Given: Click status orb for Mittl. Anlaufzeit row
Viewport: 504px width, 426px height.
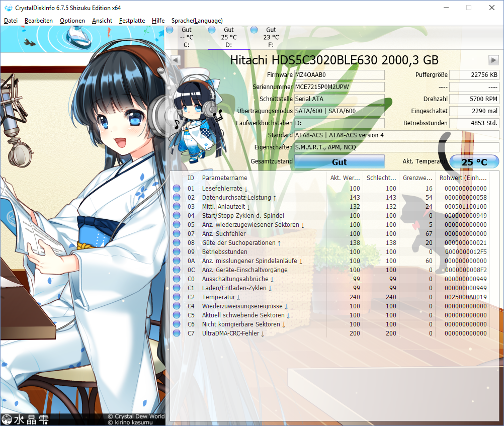Looking at the screenshot, I should coord(177,206).
